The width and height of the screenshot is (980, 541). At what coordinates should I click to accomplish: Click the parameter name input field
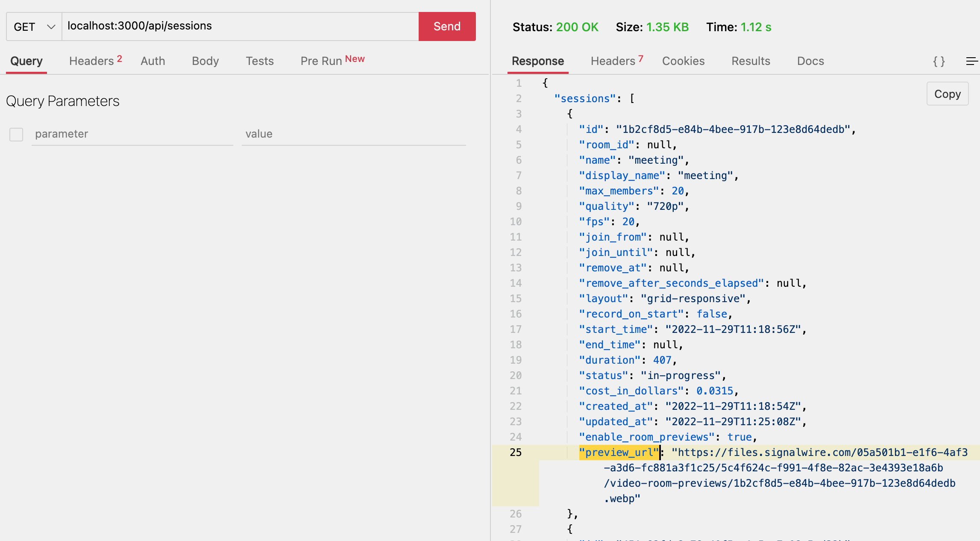click(132, 134)
